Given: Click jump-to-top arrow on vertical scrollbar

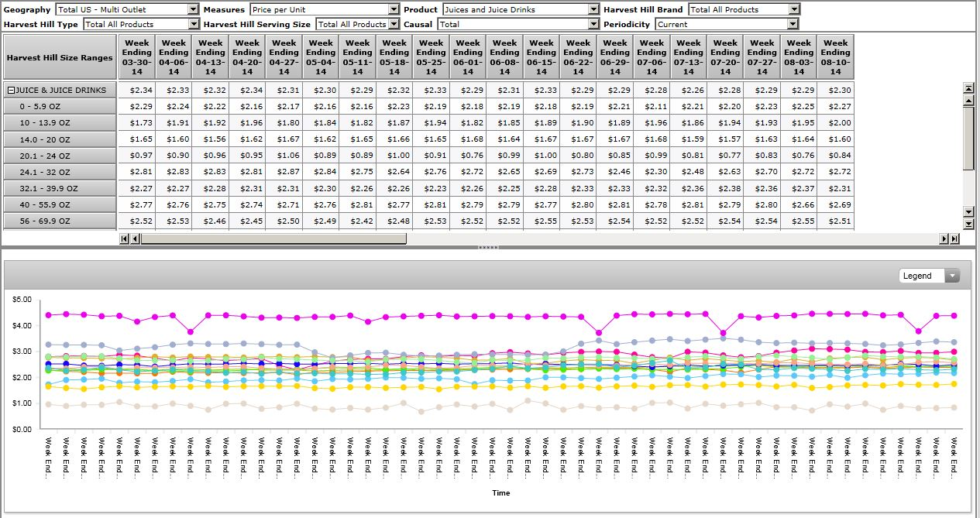Looking at the screenshot, I should pyautogui.click(x=968, y=87).
